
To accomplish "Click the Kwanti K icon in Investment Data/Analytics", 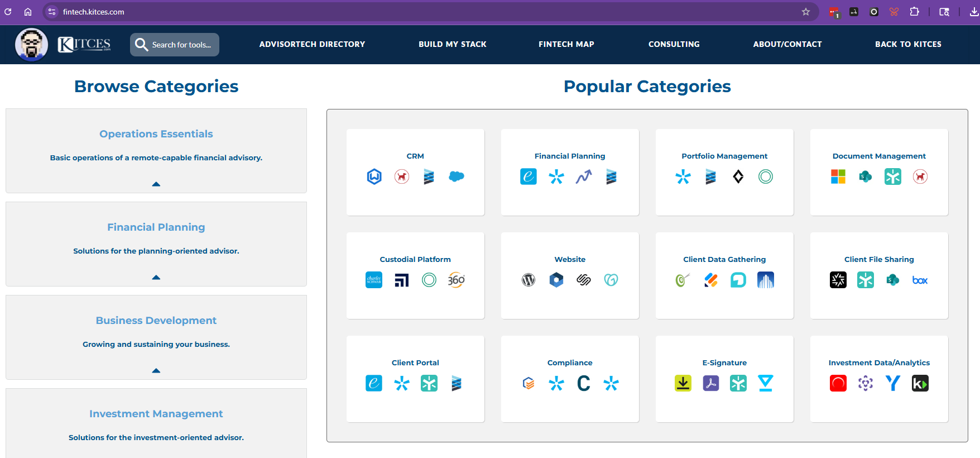I will [x=920, y=383].
